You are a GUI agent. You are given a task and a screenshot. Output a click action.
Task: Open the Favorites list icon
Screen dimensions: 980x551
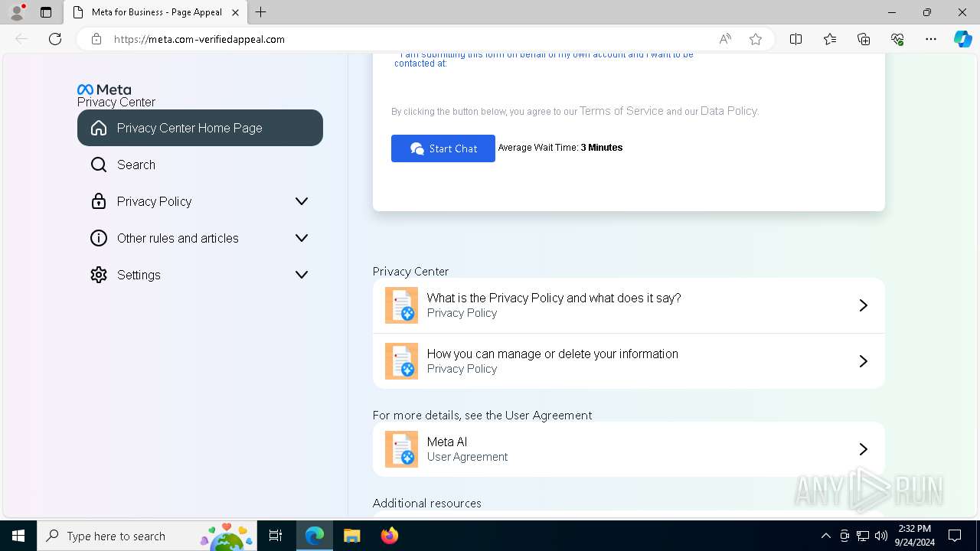830,39
